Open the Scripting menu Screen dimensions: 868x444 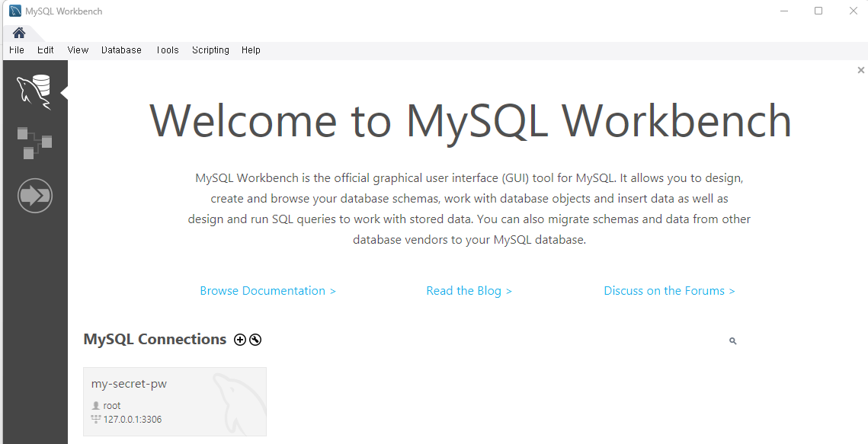point(210,50)
